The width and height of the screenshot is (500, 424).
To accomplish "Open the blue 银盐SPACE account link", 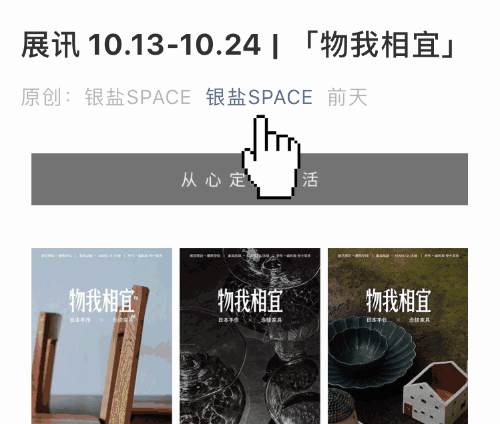I will [259, 97].
